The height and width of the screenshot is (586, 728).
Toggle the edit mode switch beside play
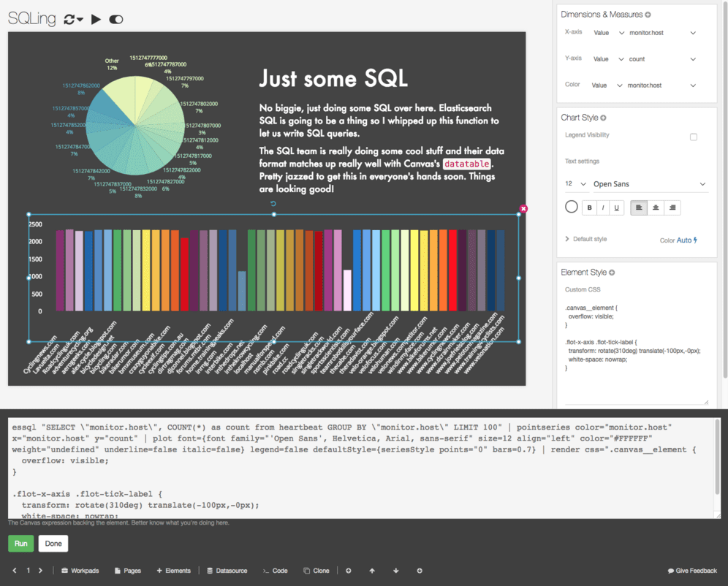[116, 20]
